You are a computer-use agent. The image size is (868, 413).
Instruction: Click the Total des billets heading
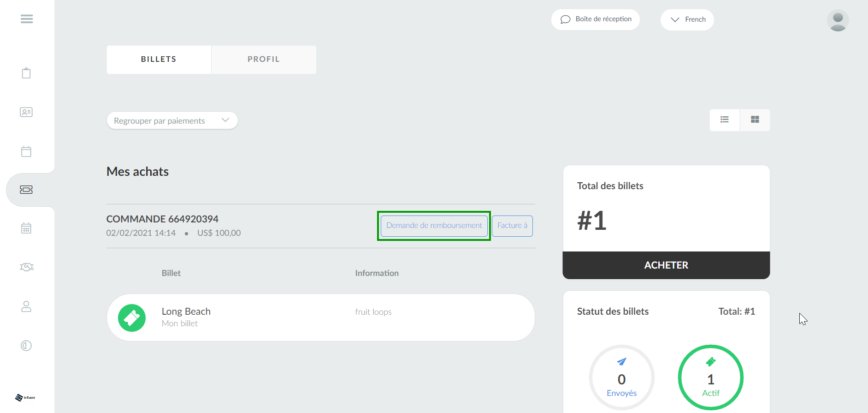coord(610,186)
